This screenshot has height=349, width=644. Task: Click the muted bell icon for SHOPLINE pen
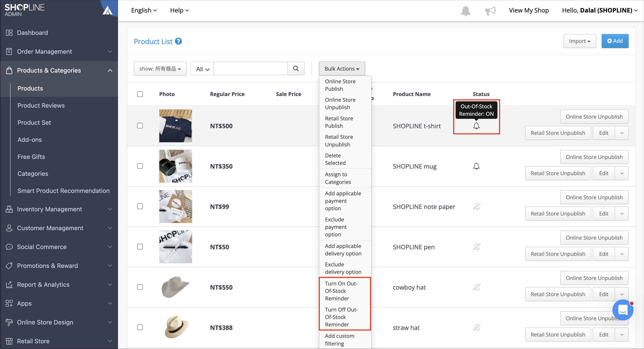[477, 247]
